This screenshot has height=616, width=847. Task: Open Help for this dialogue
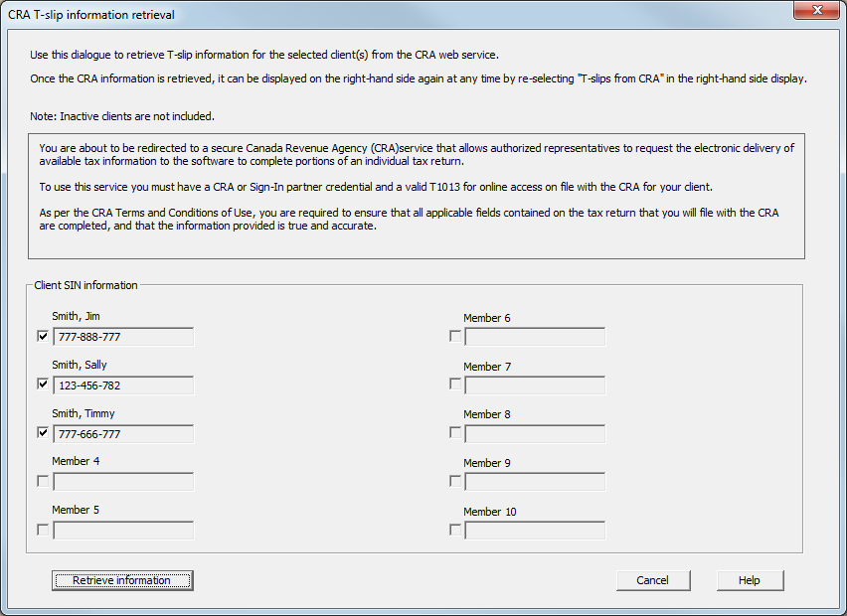750,580
